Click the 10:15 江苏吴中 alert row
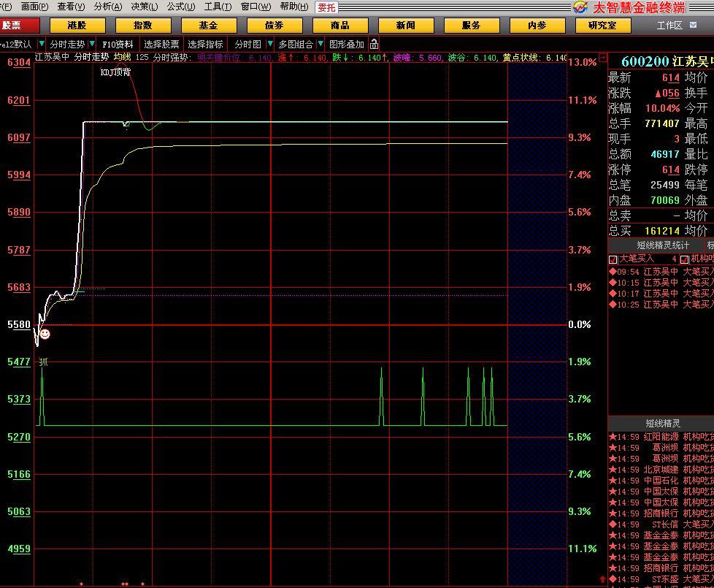714x588 pixels. pyautogui.click(x=661, y=283)
